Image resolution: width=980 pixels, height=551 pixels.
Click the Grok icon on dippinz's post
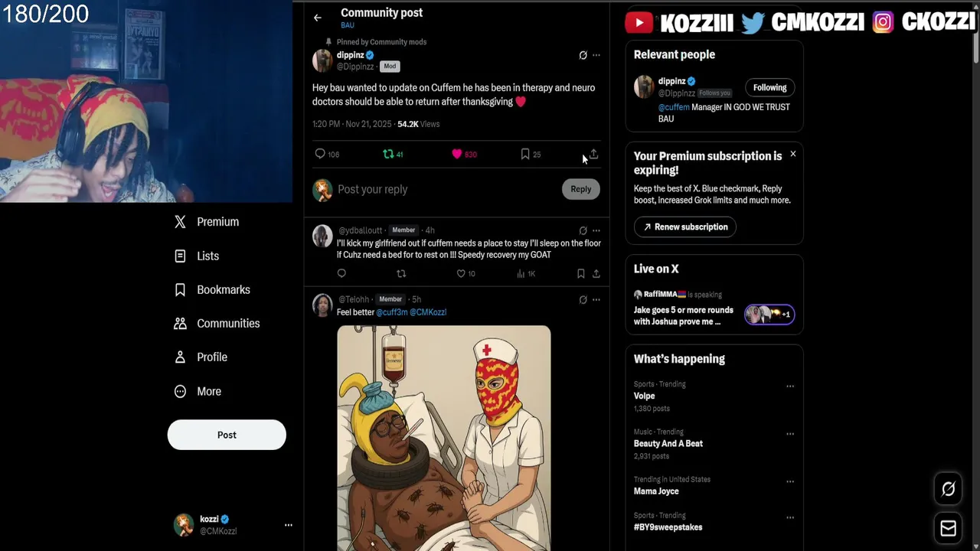(583, 55)
